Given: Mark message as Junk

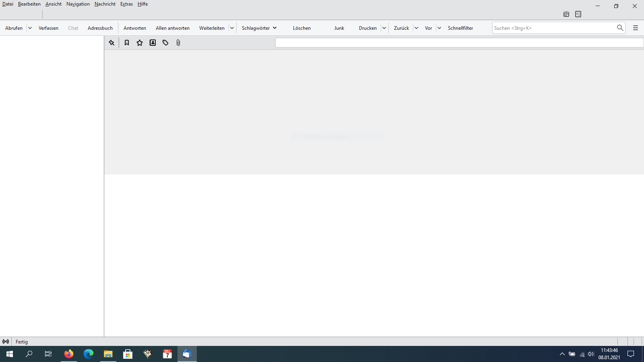Looking at the screenshot, I should coord(339,28).
